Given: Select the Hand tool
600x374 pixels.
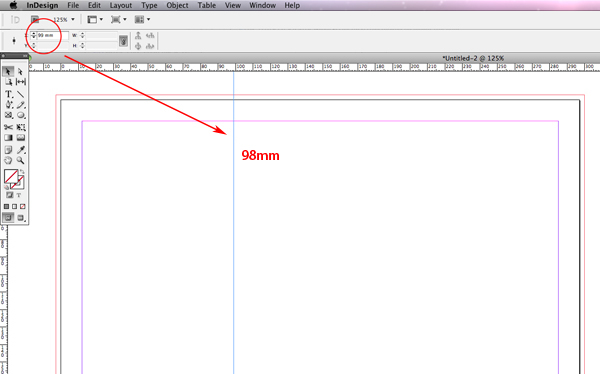Looking at the screenshot, I should [8, 160].
